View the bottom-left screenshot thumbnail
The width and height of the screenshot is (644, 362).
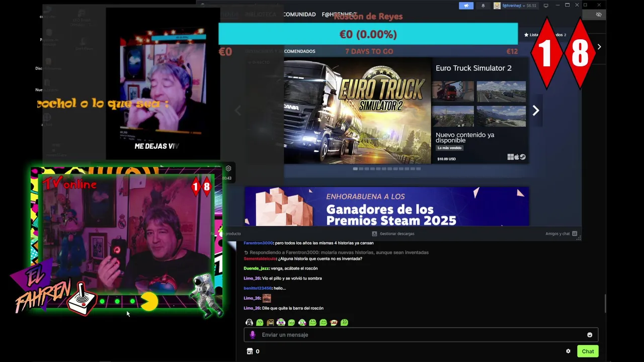coord(453,116)
